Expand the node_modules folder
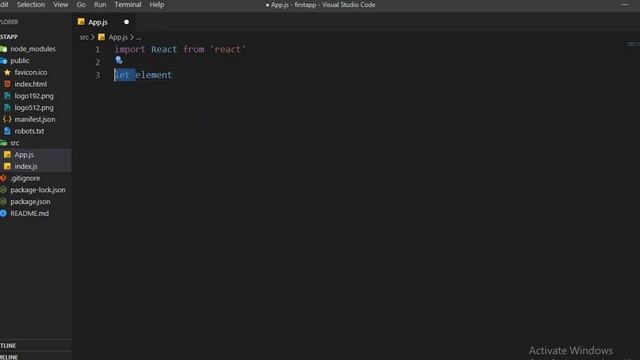640x360 pixels. [33, 49]
